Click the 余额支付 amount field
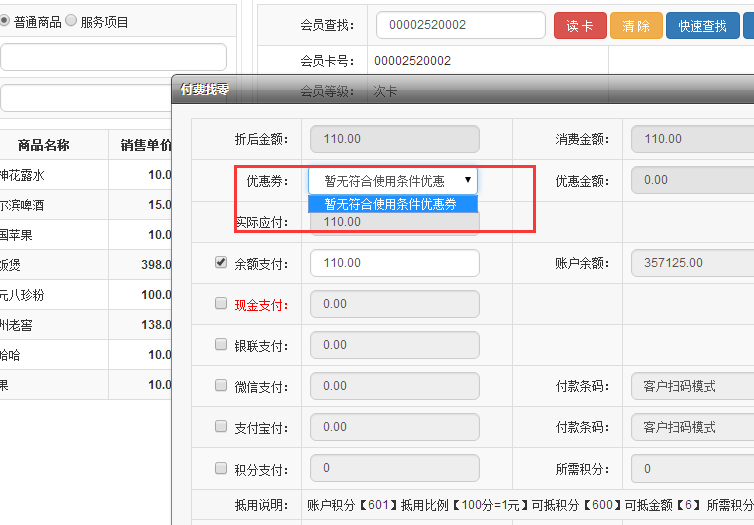The image size is (754, 525). [x=394, y=263]
